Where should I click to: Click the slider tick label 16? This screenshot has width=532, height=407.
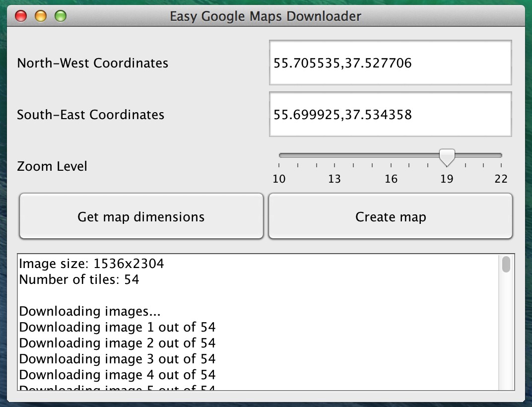coord(391,179)
